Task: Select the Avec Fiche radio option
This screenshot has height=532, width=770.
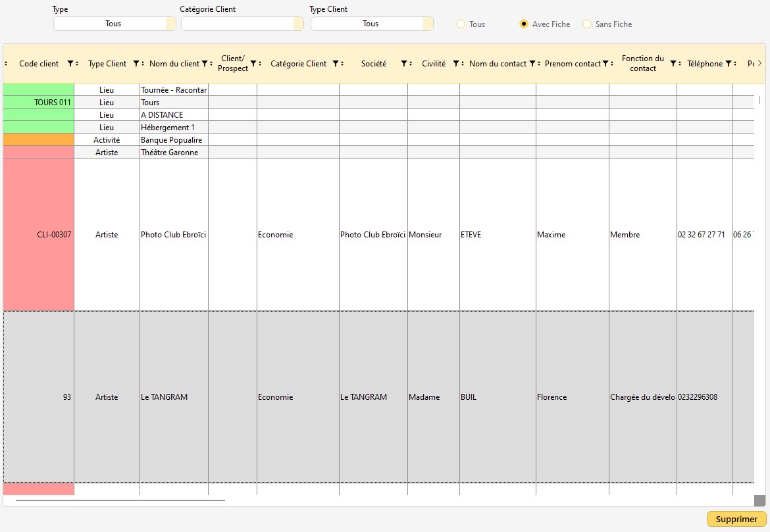Action: coord(524,24)
